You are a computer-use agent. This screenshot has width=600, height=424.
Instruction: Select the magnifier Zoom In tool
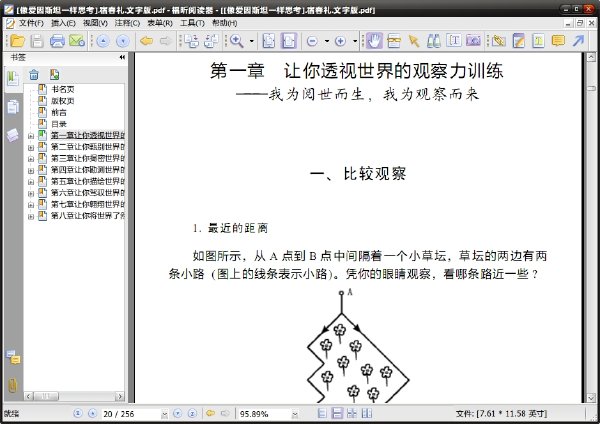(237, 41)
